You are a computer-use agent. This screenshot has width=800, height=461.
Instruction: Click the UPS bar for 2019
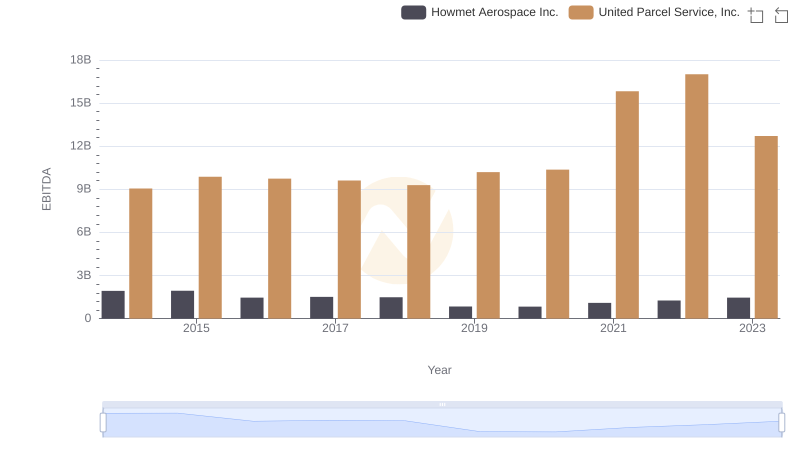click(x=488, y=245)
